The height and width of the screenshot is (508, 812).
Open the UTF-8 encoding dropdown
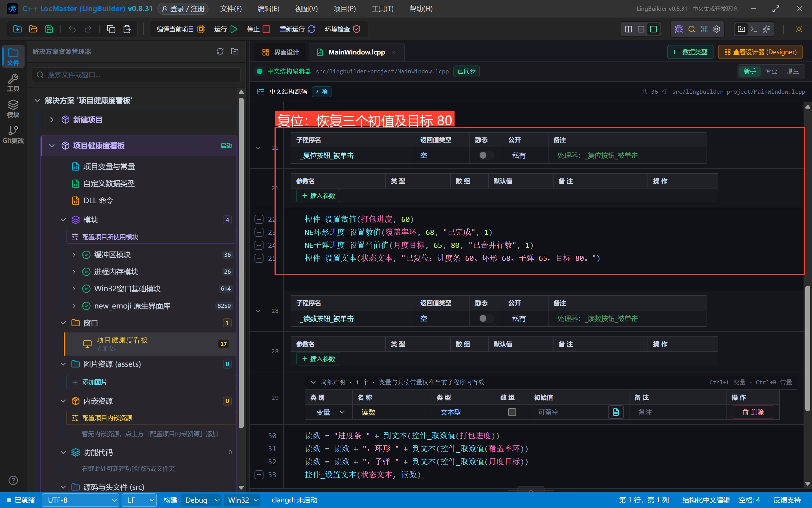[x=80, y=500]
